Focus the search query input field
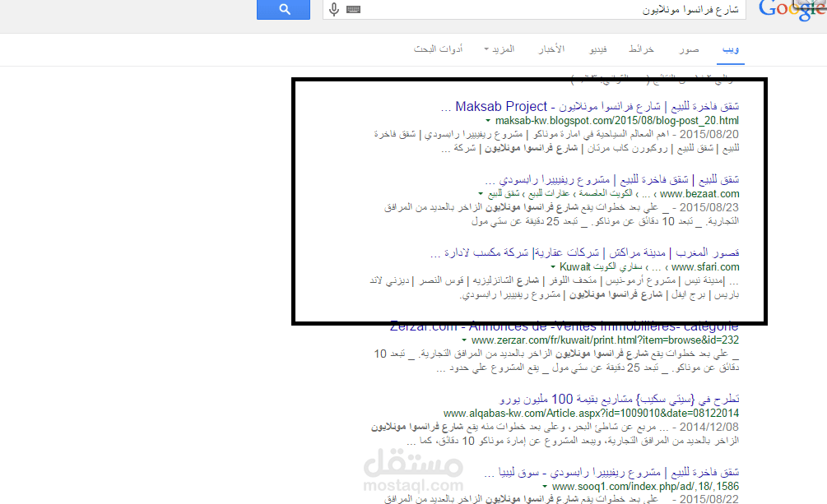The width and height of the screenshot is (827, 504). pyautogui.click(x=534, y=10)
